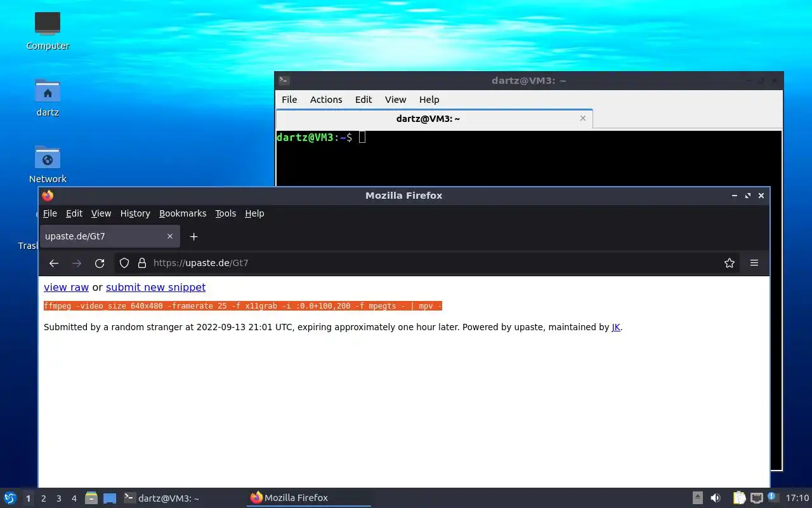
Task: Open removable media eject icon in tray
Action: (697, 498)
